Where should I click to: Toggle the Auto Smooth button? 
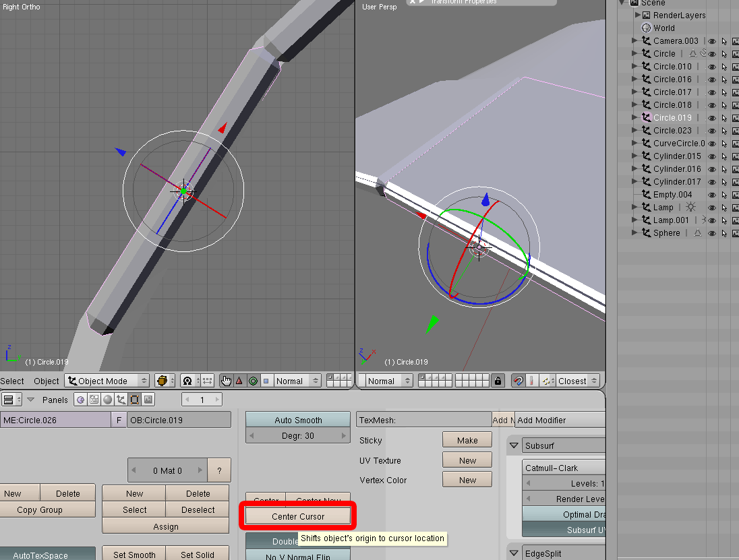coord(298,420)
